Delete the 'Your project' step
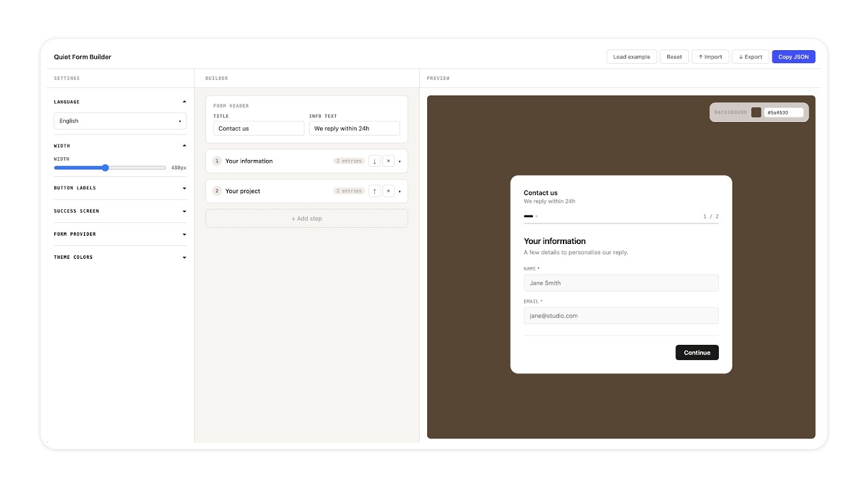The image size is (868, 488). click(389, 191)
